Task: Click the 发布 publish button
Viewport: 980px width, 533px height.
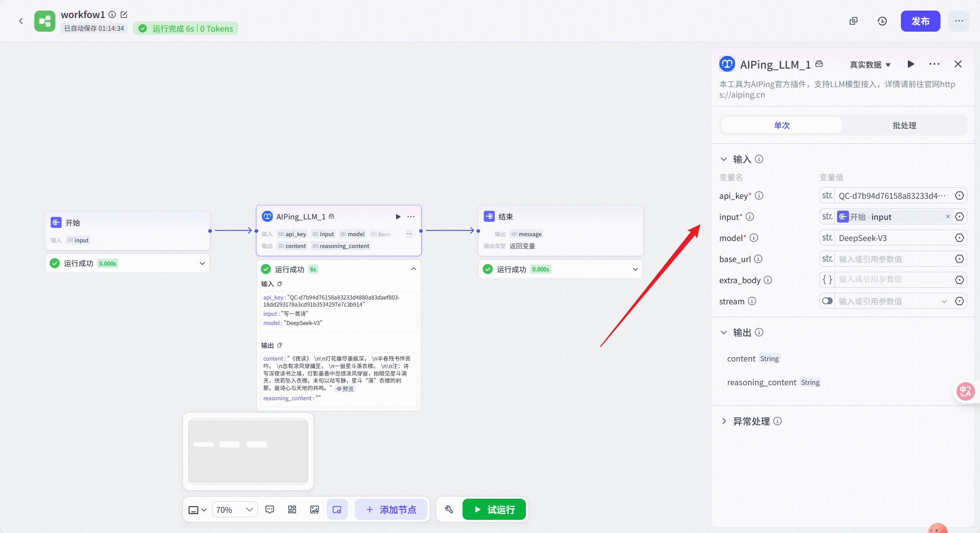Action: [x=920, y=21]
